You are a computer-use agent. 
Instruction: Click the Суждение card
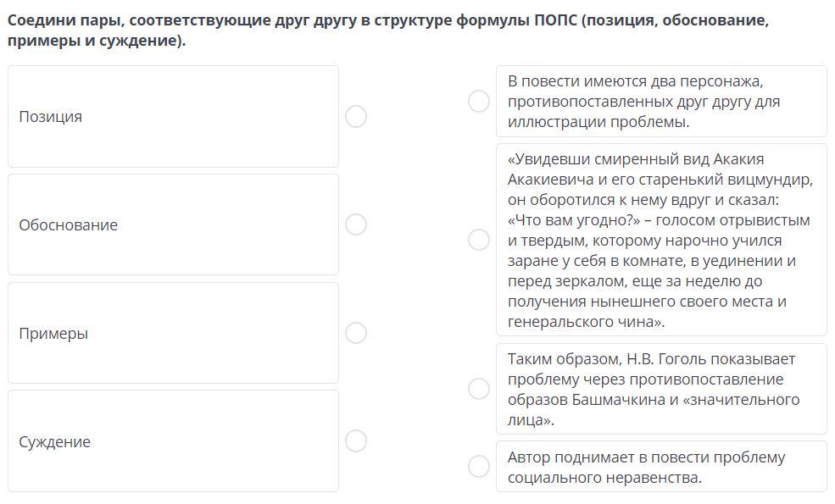(x=173, y=441)
